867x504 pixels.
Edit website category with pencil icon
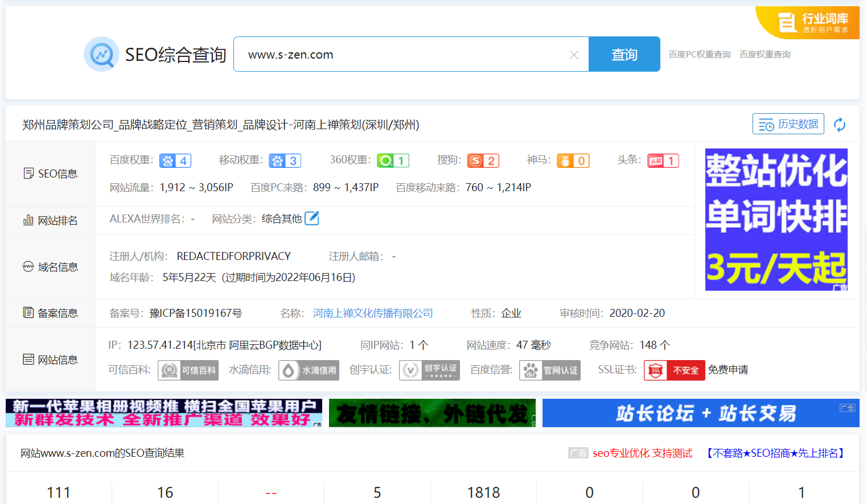tap(312, 218)
